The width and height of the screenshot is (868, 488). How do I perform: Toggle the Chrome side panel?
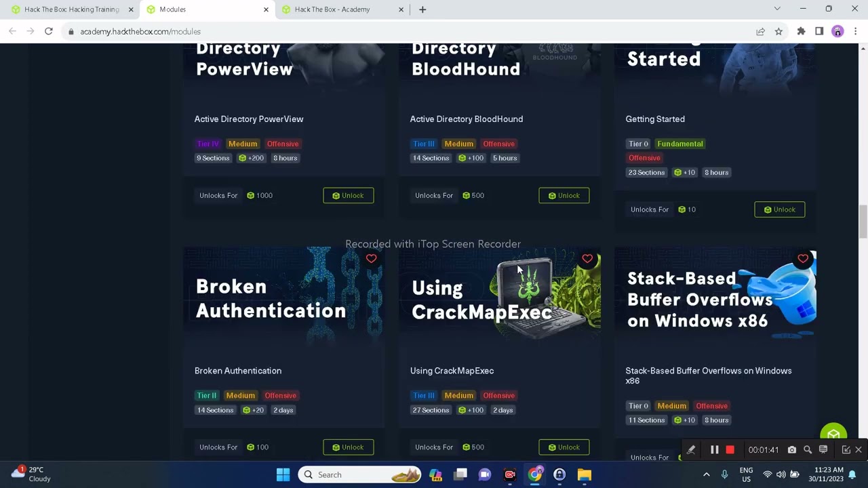coord(819,31)
